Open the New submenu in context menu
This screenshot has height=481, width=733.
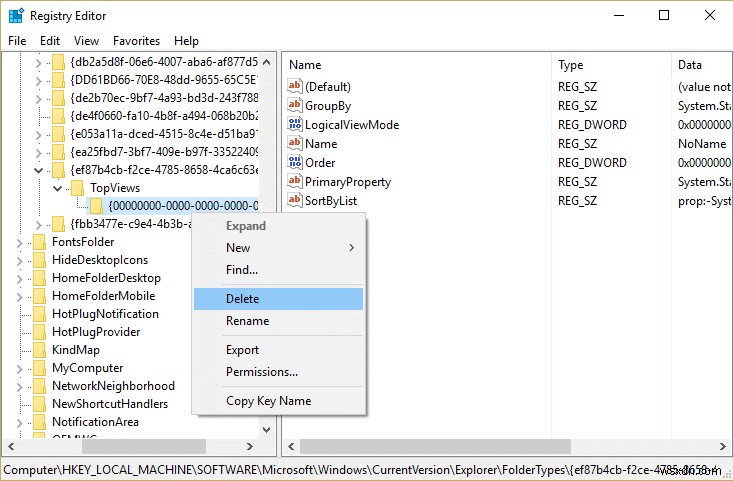click(278, 248)
